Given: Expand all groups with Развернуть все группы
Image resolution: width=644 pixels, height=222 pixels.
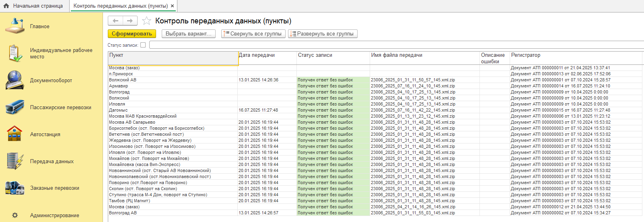Looking at the screenshot, I should pos(323,34).
